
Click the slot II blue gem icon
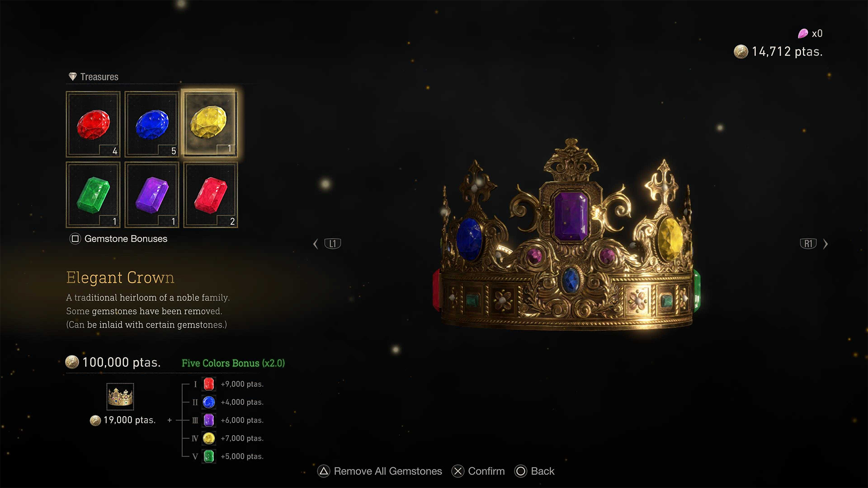208,402
